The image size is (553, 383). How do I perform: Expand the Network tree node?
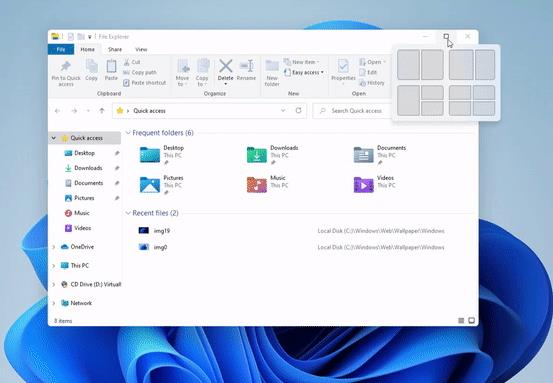point(54,303)
